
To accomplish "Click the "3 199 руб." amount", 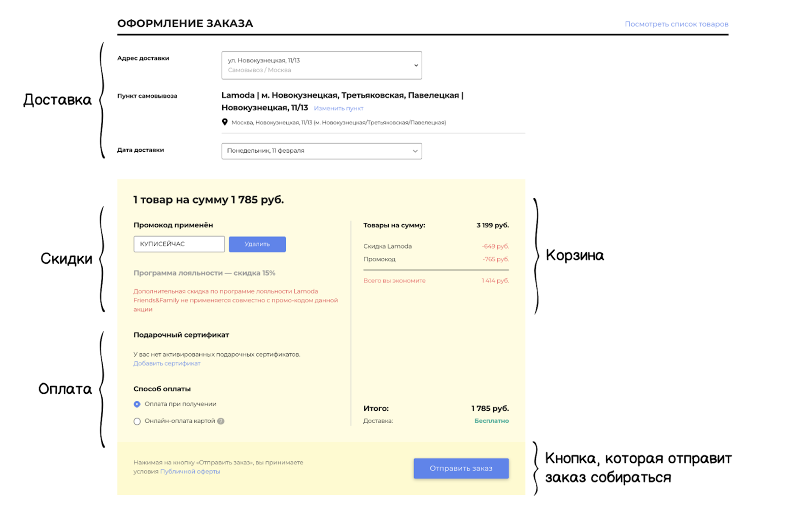I will (493, 225).
